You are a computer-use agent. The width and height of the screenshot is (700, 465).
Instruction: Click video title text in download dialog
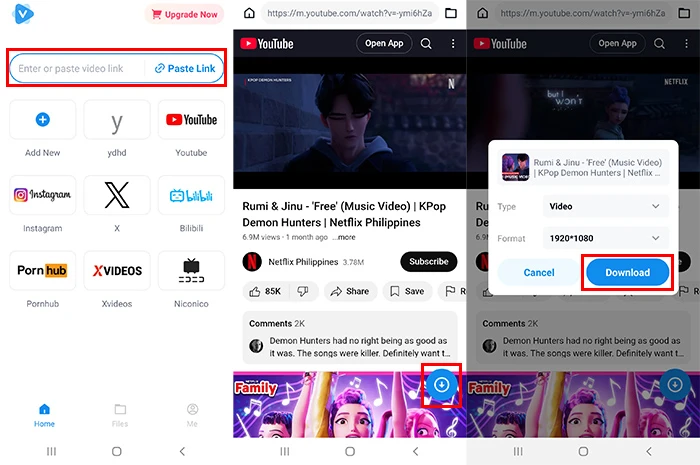[598, 167]
